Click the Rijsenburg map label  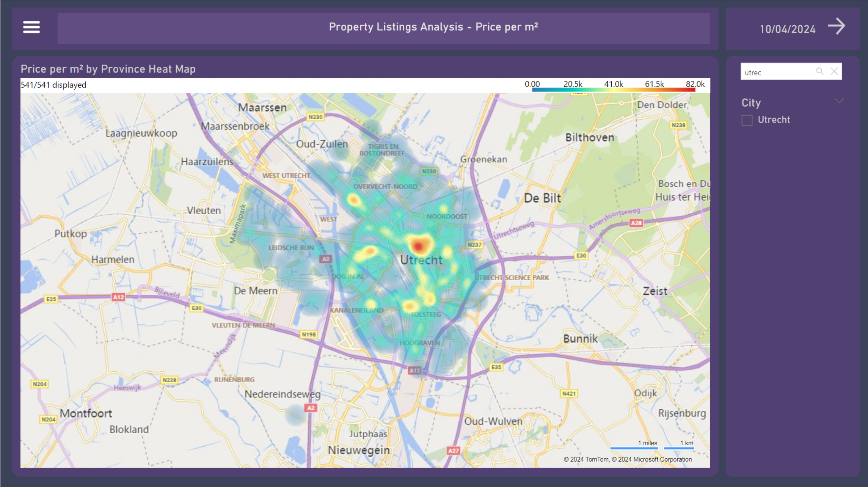click(682, 413)
